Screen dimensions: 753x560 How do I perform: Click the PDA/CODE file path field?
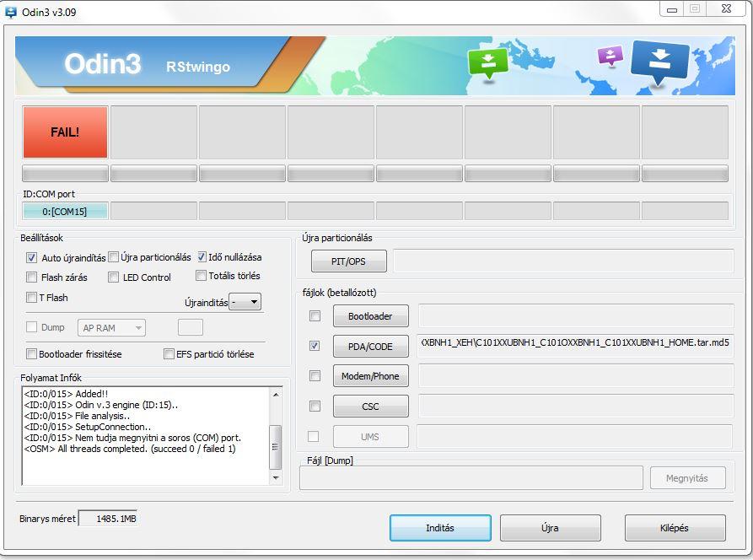(x=575, y=346)
